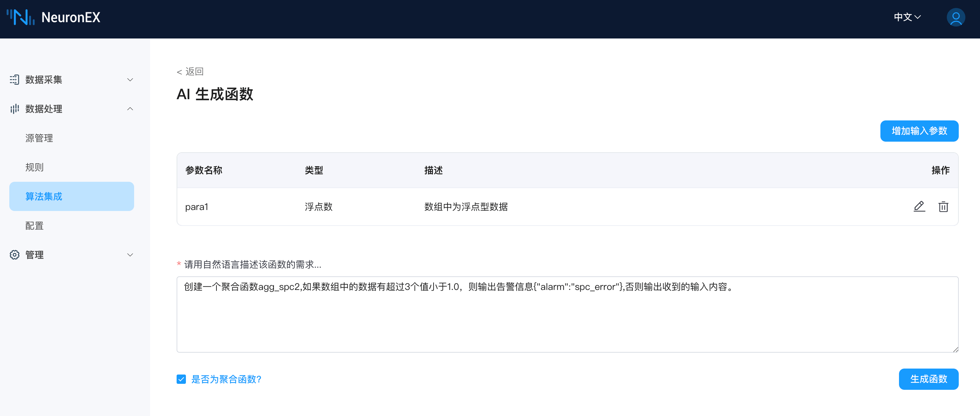Click the 数据采集 sidebar icon
This screenshot has width=980, height=416.
tap(14, 80)
